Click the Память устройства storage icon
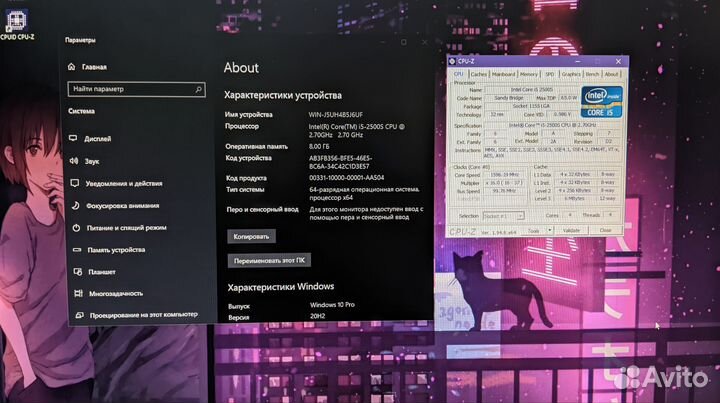This screenshot has height=403, width=720. (x=77, y=250)
